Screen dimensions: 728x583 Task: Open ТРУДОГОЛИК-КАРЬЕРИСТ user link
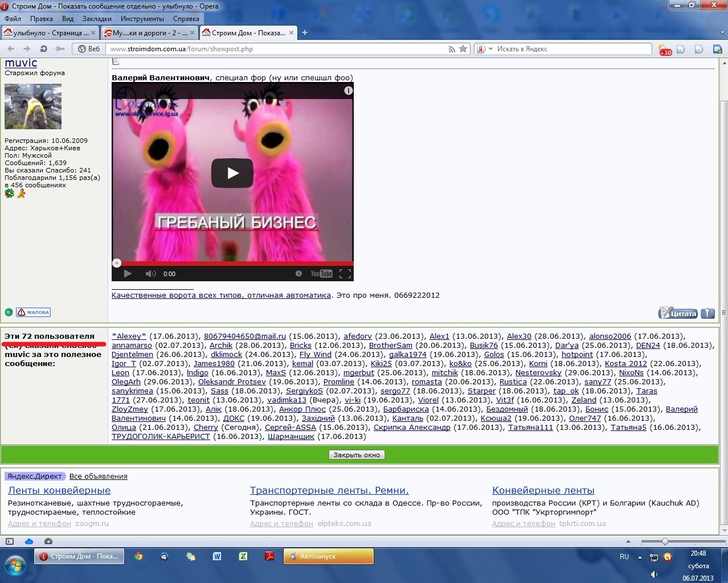(x=161, y=437)
